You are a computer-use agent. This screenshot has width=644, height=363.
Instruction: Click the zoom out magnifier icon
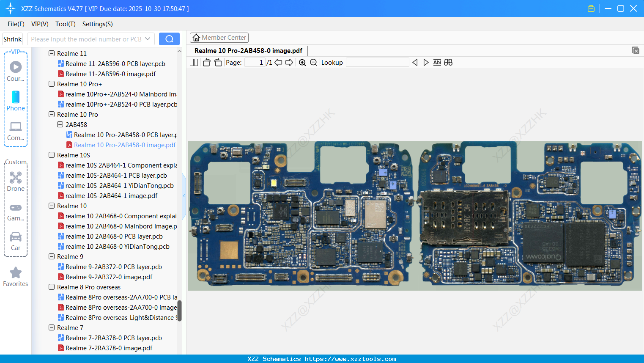313,63
